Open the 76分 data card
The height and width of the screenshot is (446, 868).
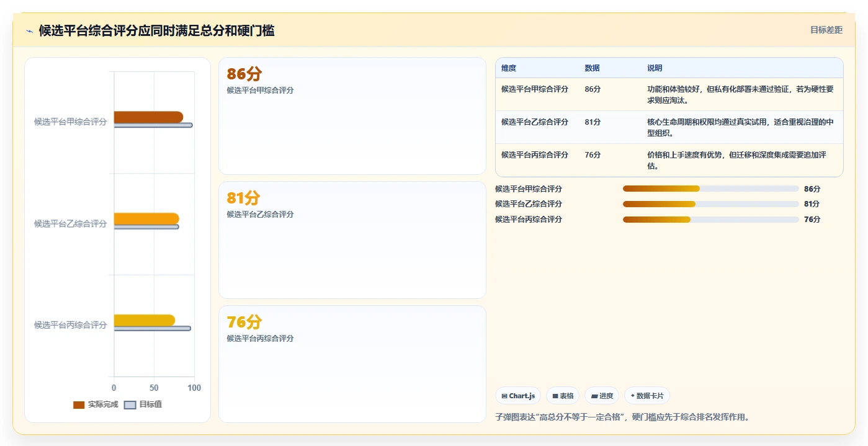352,364
